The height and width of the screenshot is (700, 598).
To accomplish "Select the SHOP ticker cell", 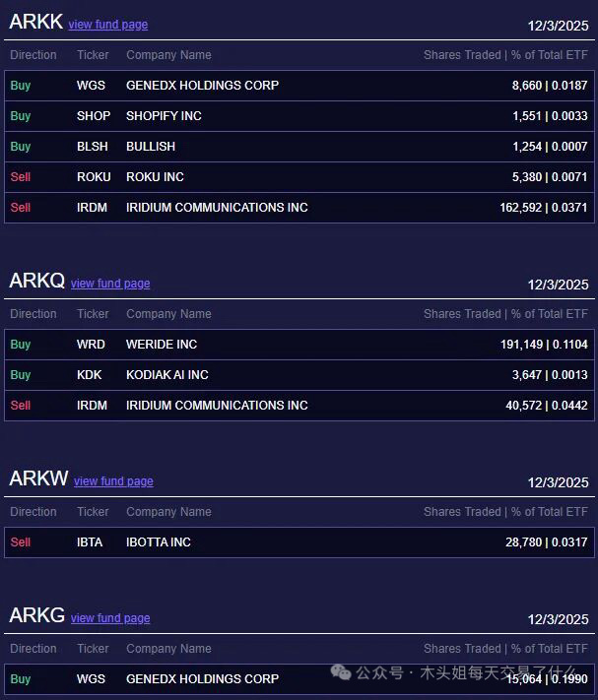I will [94, 116].
